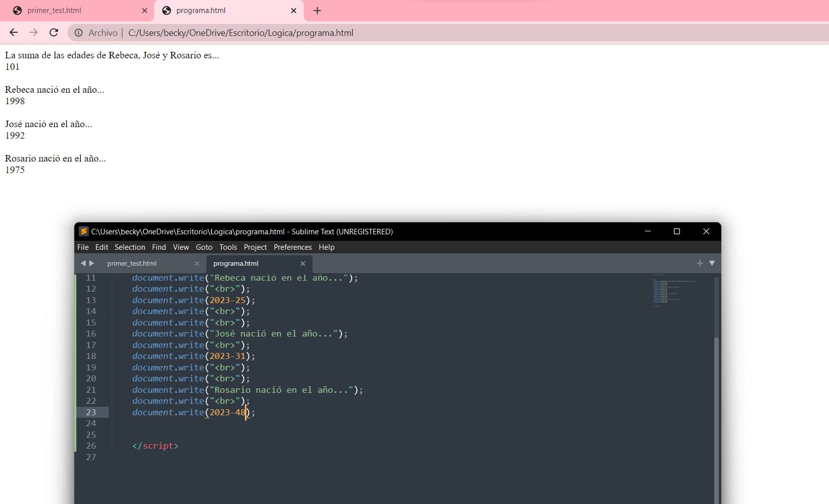The width and height of the screenshot is (829, 504).
Task: Expand the Sublime Text tab list dropdown
Action: 712,263
